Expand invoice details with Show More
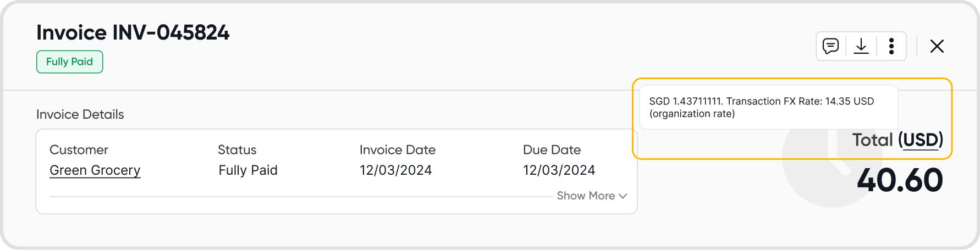Screen dimensions: 980x250 click(586, 196)
